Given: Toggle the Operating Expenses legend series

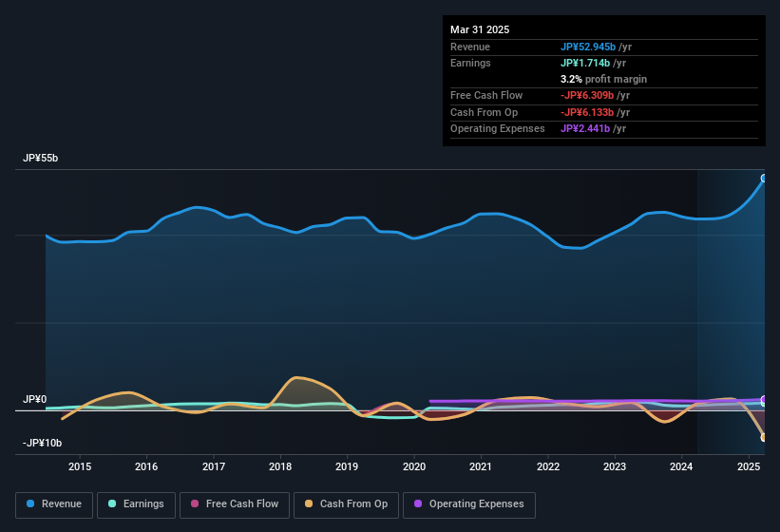Looking at the screenshot, I should [469, 504].
